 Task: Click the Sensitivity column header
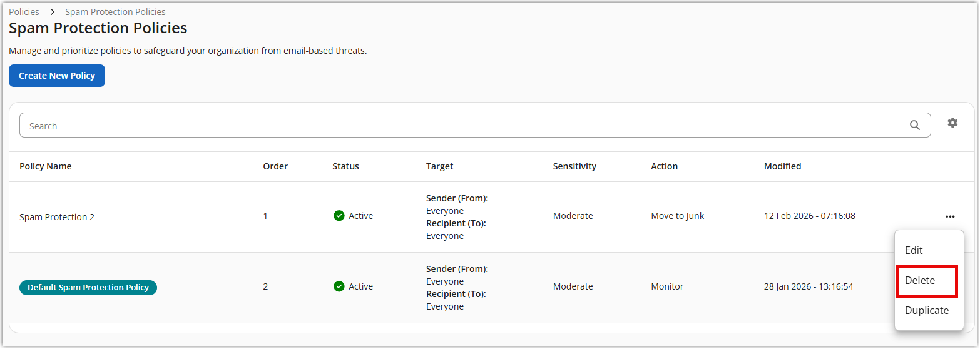coord(574,166)
